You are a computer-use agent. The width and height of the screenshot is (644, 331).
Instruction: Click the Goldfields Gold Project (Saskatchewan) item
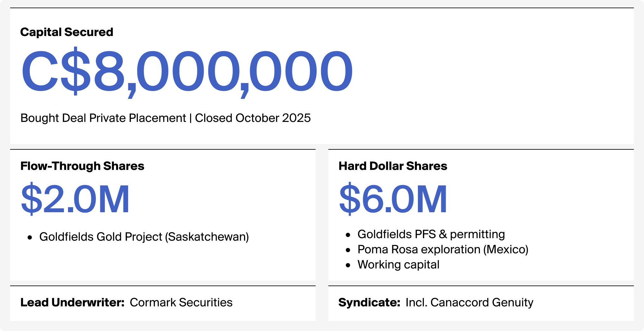(x=144, y=237)
